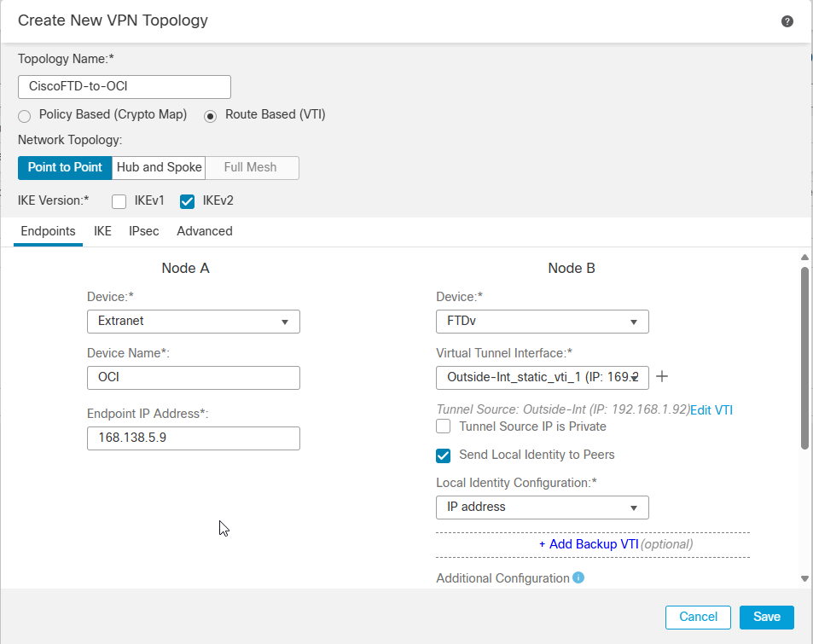
Task: Toggle Send Local Identity to Peers
Action: [444, 455]
